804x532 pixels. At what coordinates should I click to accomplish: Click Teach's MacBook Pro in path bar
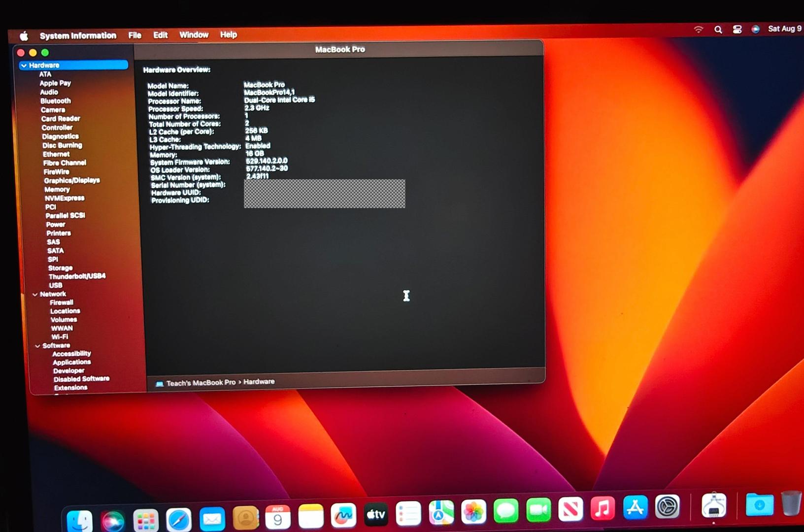click(x=201, y=383)
